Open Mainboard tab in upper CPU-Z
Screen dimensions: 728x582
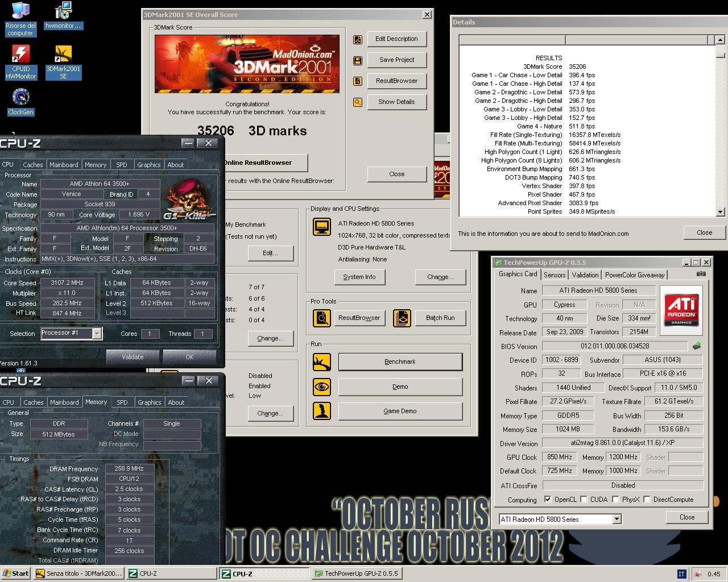(x=64, y=165)
